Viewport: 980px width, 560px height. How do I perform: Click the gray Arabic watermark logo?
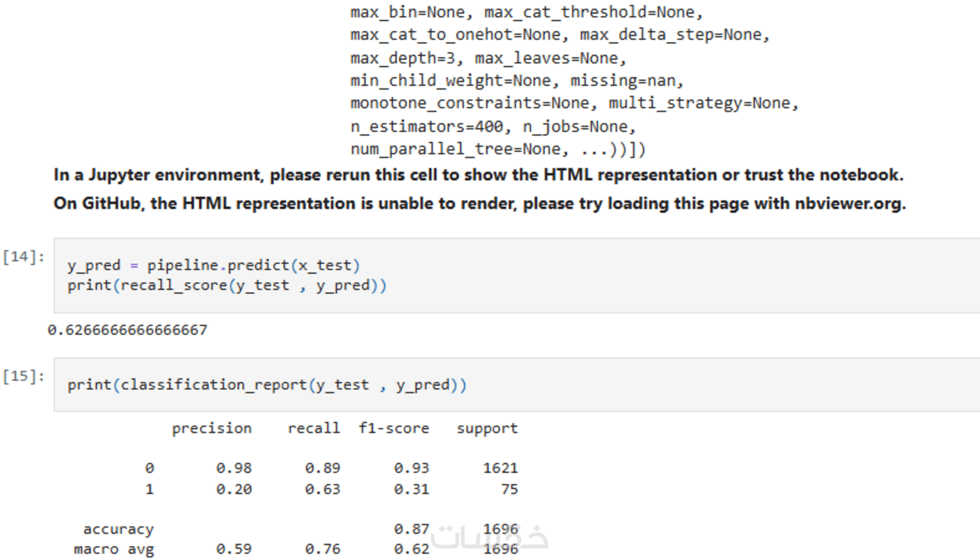coord(489,537)
